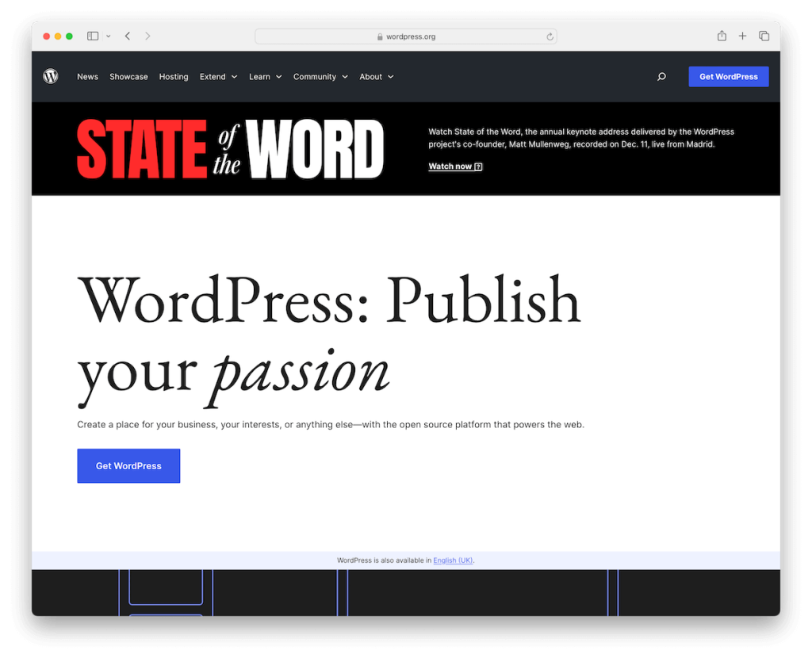
Task: Click the wordpress.org address bar
Action: [405, 36]
